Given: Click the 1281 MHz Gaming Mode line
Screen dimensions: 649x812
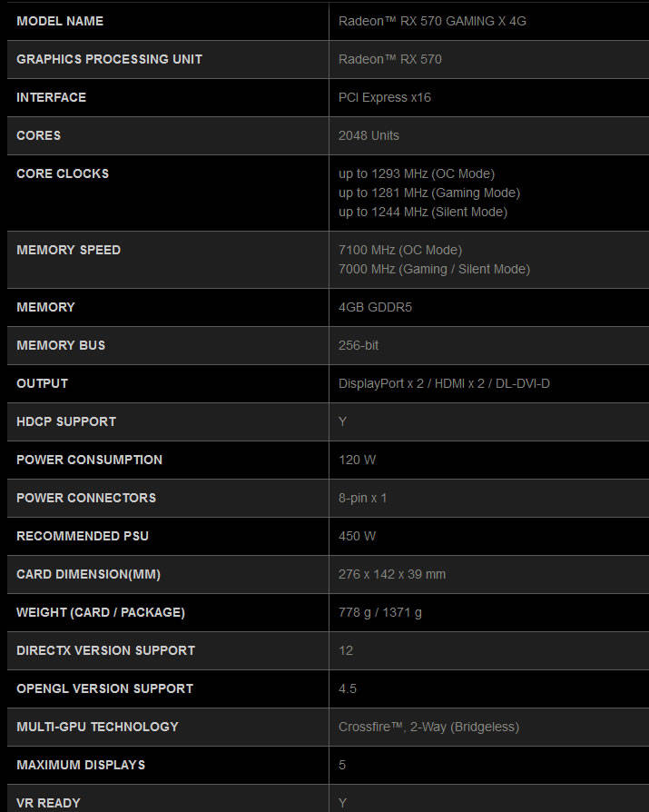Looking at the screenshot, I should click(x=429, y=193).
